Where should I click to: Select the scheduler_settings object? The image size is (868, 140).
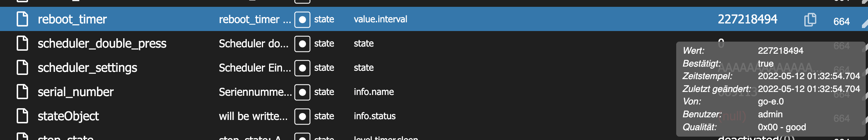[88, 68]
